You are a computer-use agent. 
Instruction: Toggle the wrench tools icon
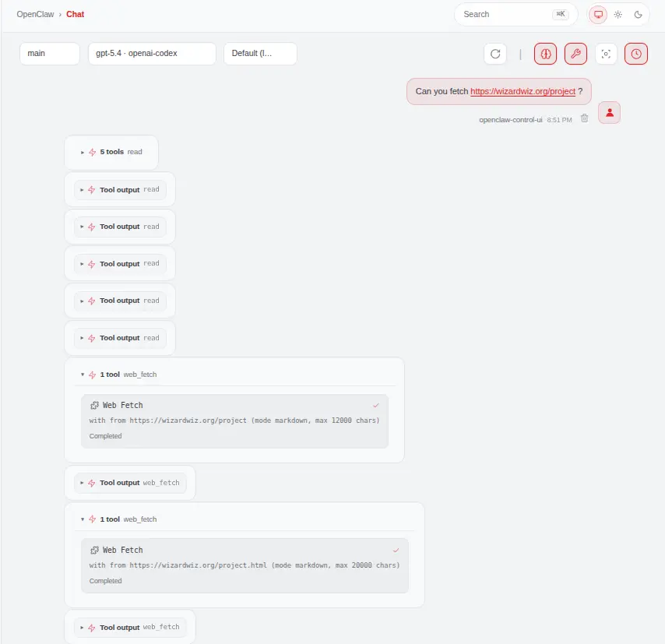pyautogui.click(x=575, y=54)
